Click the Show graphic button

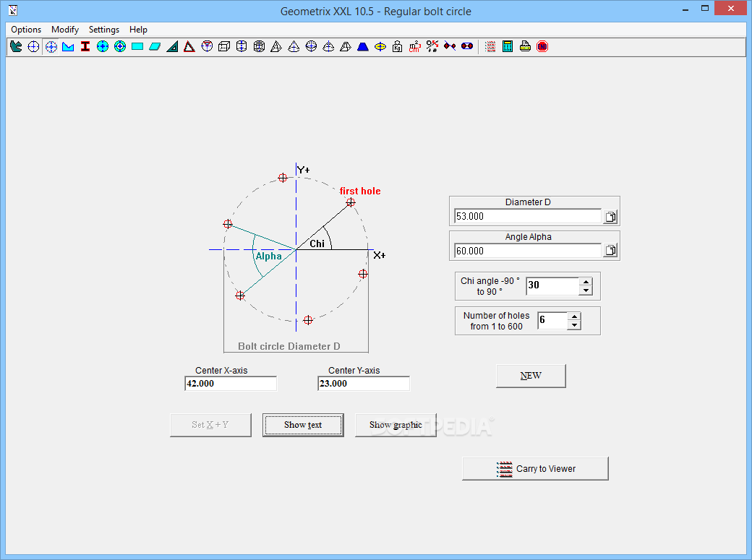pos(396,426)
